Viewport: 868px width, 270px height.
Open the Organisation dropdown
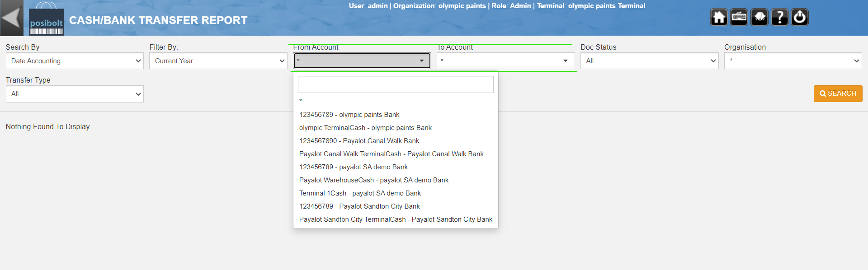(793, 61)
